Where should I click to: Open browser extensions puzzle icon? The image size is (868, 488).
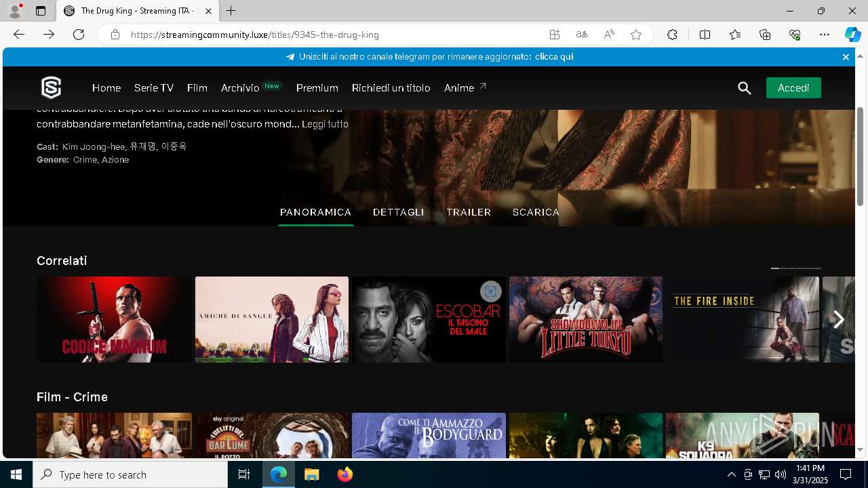[672, 35]
